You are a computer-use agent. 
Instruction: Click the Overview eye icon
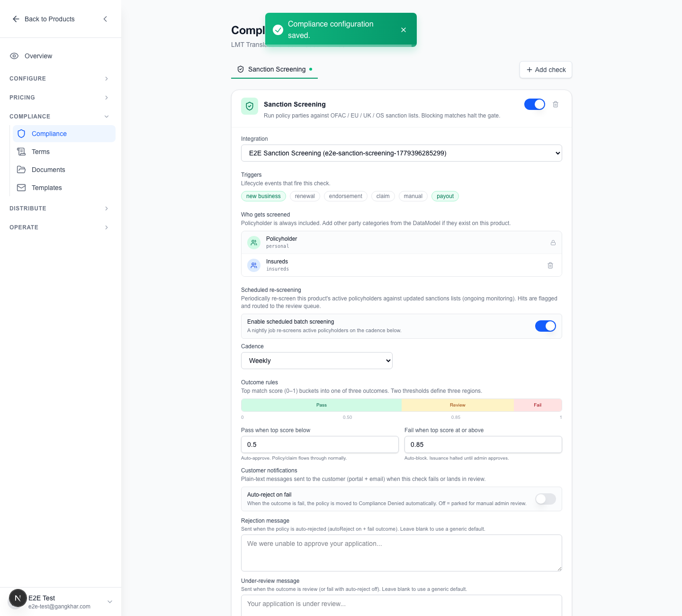[x=14, y=56]
